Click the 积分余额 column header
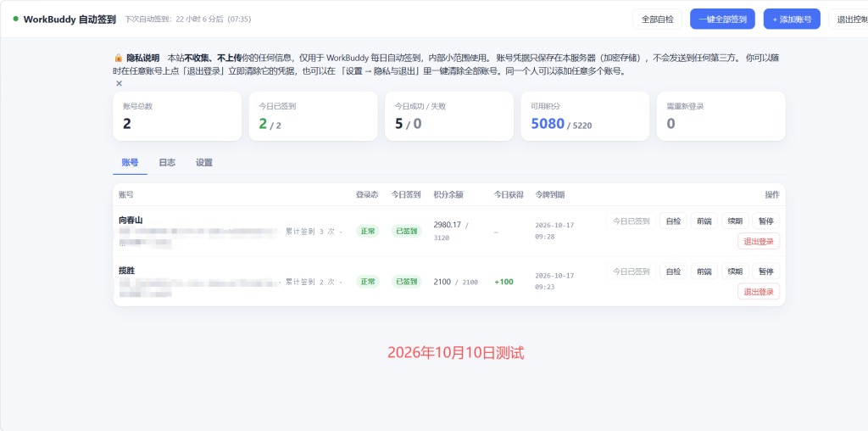 (448, 194)
